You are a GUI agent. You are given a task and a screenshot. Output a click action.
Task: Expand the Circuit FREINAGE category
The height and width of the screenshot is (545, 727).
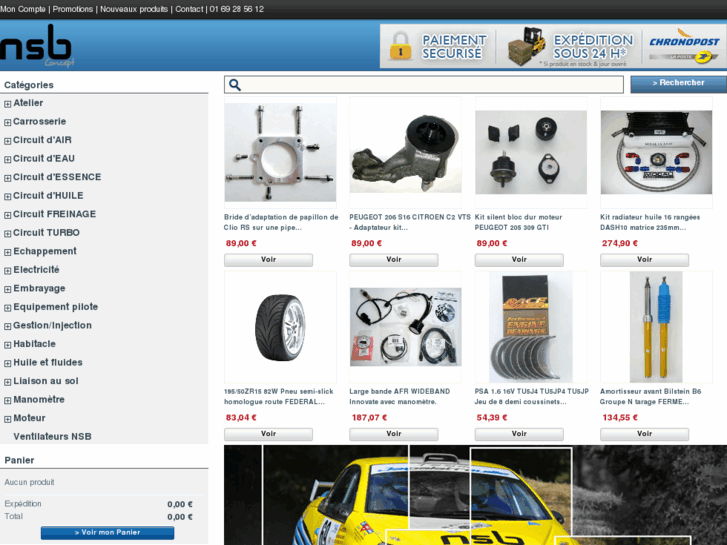(x=7, y=215)
